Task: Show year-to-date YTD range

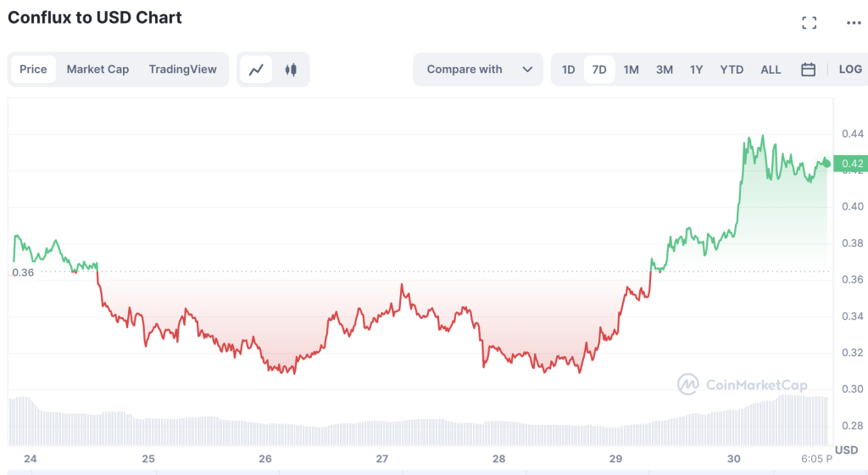Action: (732, 70)
